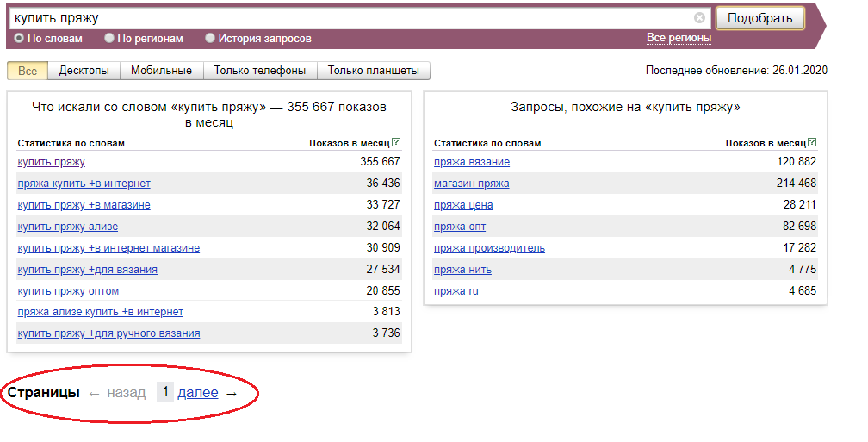Screen dimensions: 868x442
Task: Open the 'магазин пряжа' similar query
Action: 472,184
